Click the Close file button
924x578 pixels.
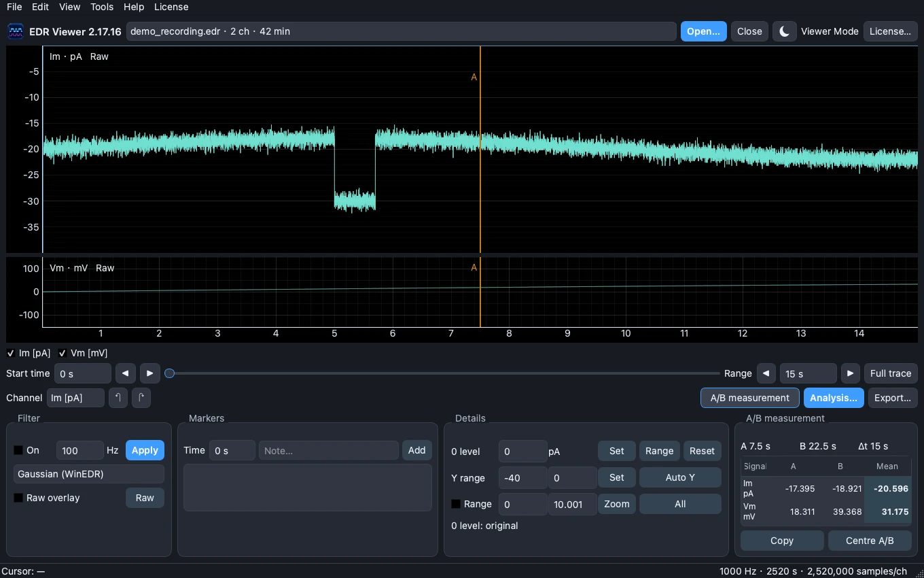(x=749, y=31)
